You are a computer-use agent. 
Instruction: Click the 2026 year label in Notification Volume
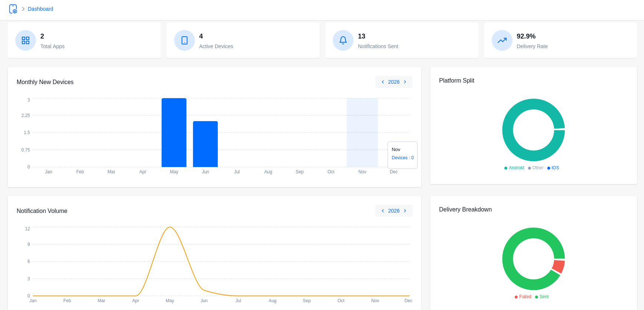click(x=394, y=211)
